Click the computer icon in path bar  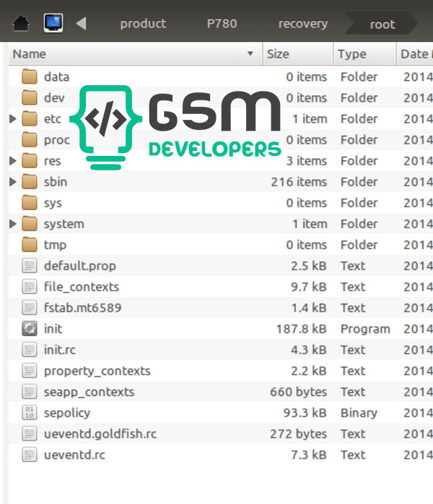(53, 23)
